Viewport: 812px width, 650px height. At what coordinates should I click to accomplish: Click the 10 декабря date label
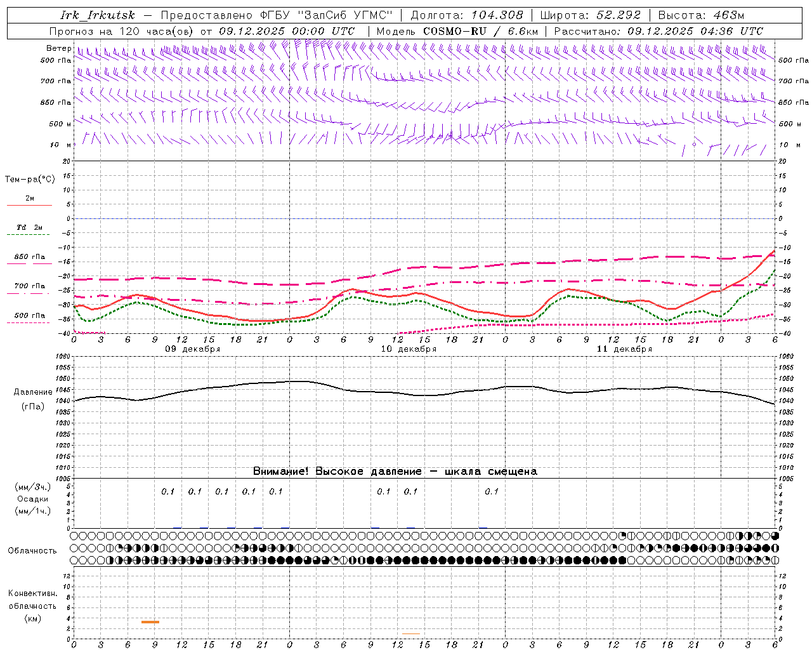pos(409,349)
